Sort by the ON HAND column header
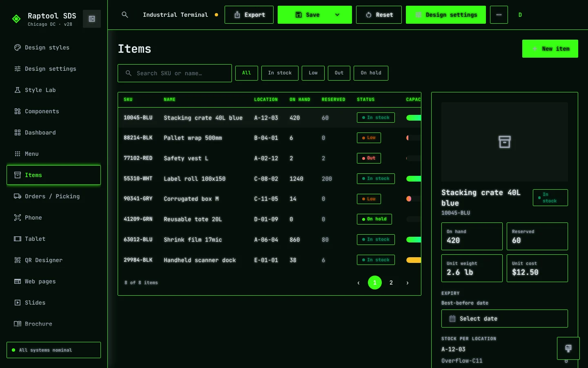 (x=300, y=99)
